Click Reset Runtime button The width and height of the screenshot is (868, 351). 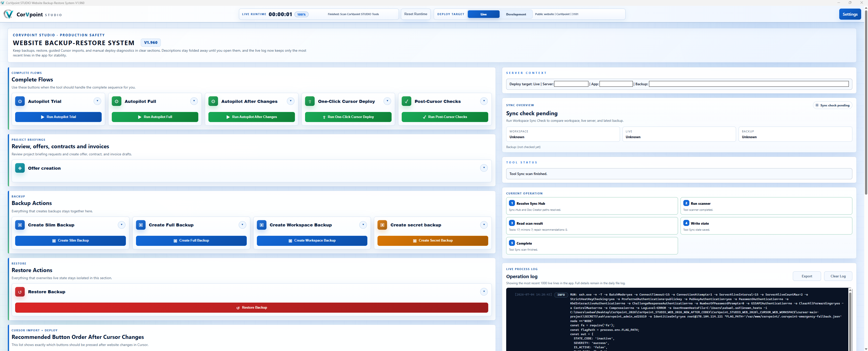coord(416,14)
